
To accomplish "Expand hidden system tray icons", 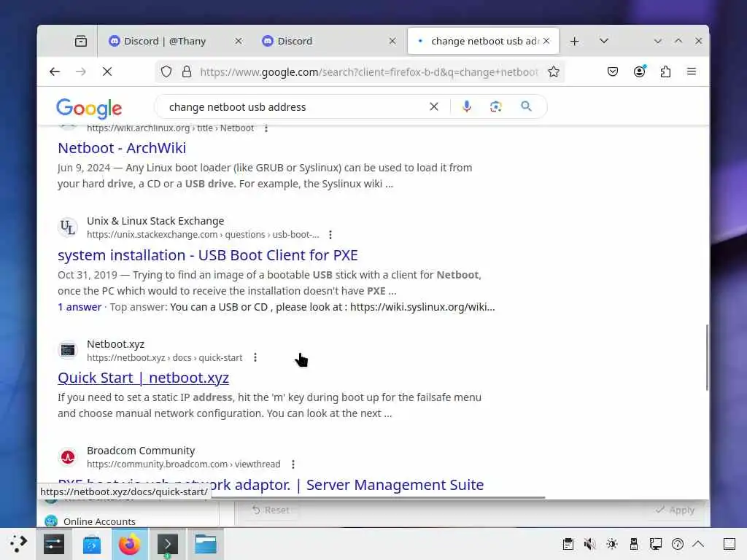I will 698,544.
